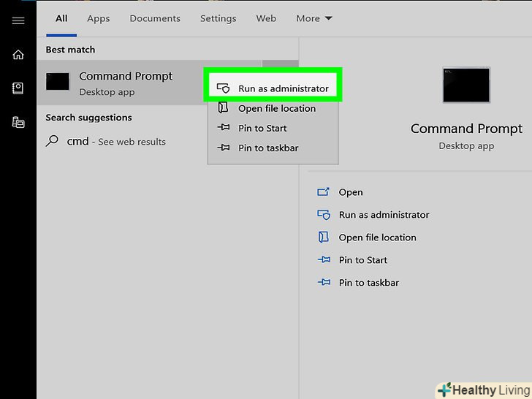The height and width of the screenshot is (399, 532).
Task: Click pin icon in right pane Pin to Start
Action: click(324, 260)
